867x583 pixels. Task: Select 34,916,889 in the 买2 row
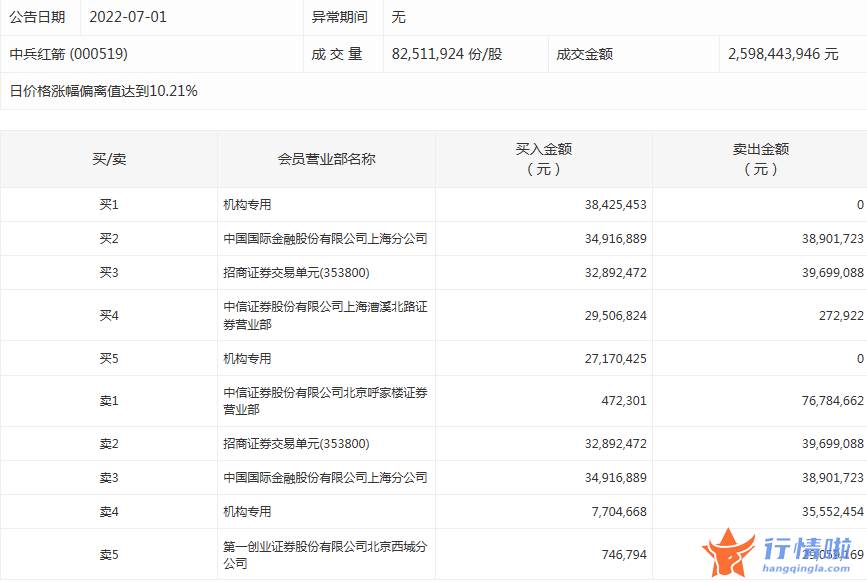[615, 238]
